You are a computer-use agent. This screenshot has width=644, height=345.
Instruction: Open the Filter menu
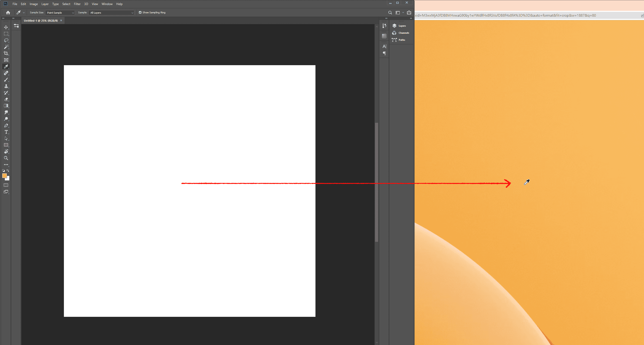tap(77, 4)
